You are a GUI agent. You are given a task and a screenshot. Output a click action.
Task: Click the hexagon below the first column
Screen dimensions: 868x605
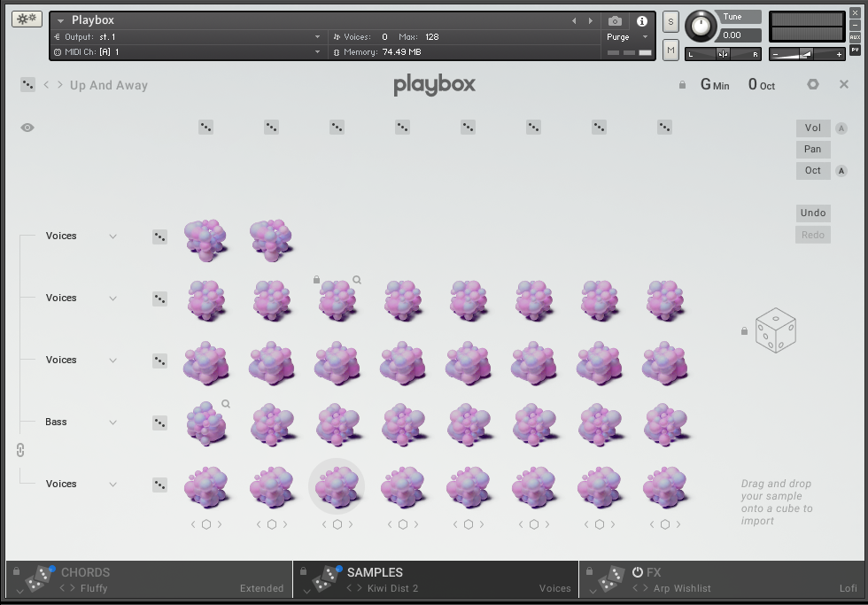pyautogui.click(x=205, y=524)
